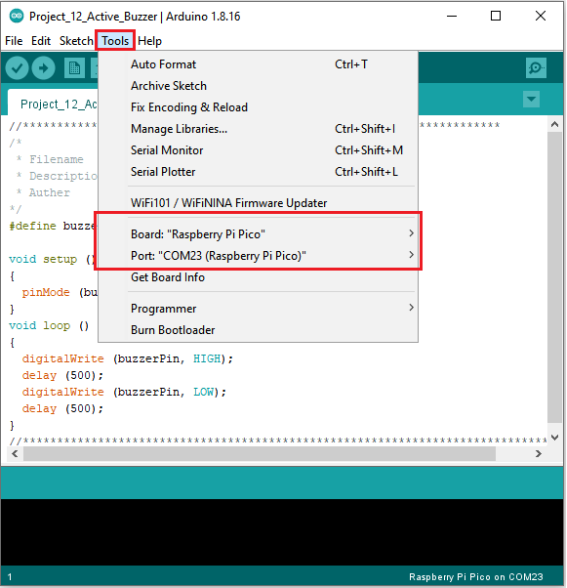The image size is (567, 588).
Task: Open the Sketch menu
Action: click(76, 41)
